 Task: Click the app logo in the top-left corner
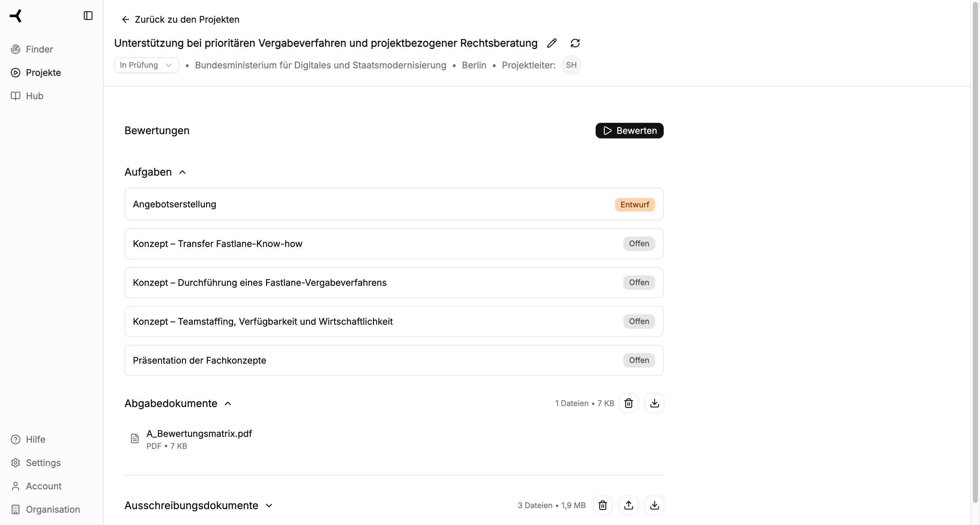pos(16,16)
